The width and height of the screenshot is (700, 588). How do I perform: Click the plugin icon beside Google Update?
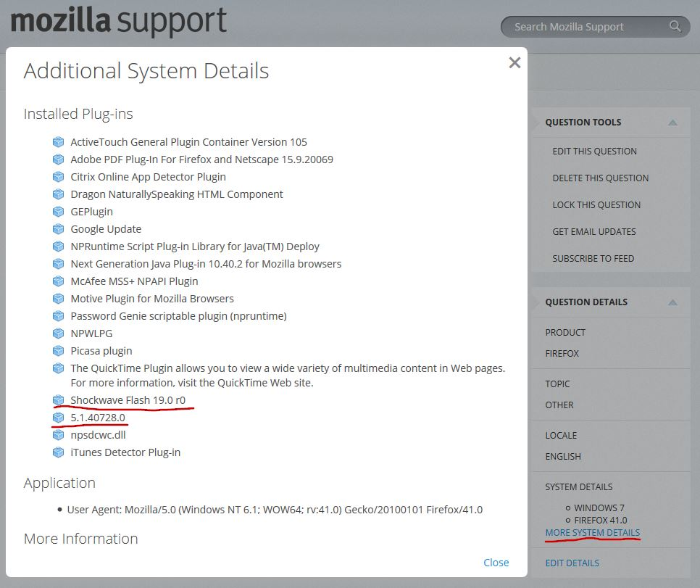pos(59,229)
